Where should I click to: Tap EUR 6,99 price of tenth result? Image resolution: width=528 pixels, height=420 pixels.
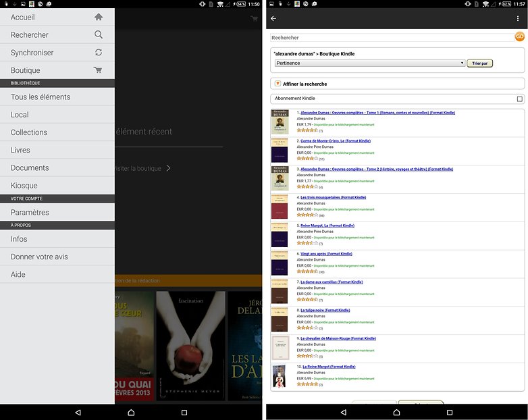[x=304, y=379]
